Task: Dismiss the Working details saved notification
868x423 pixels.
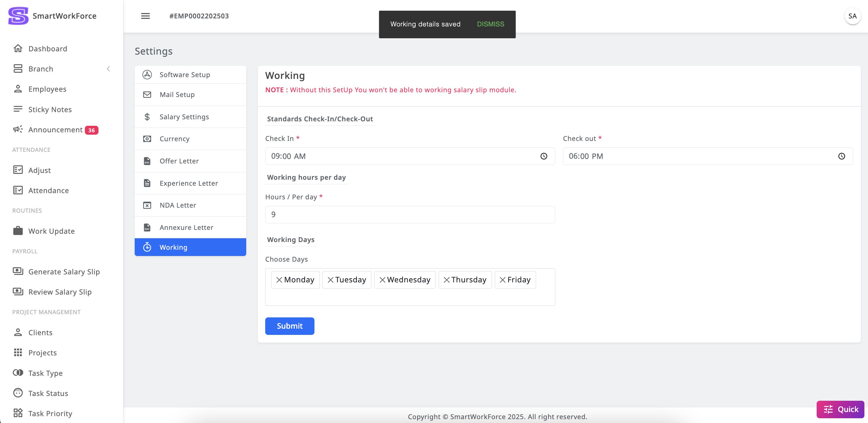Action: pyautogui.click(x=490, y=24)
